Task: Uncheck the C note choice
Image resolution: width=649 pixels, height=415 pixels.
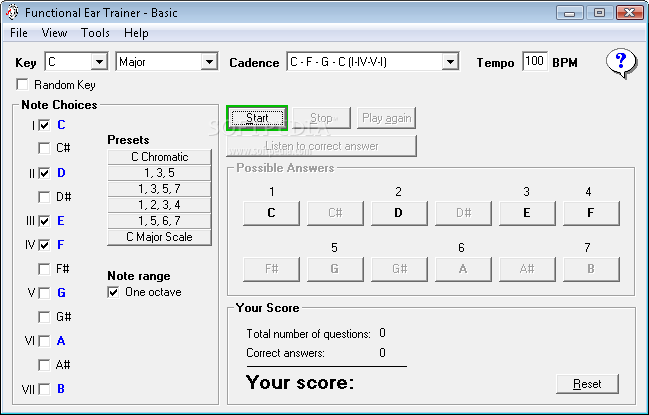Action: click(44, 125)
